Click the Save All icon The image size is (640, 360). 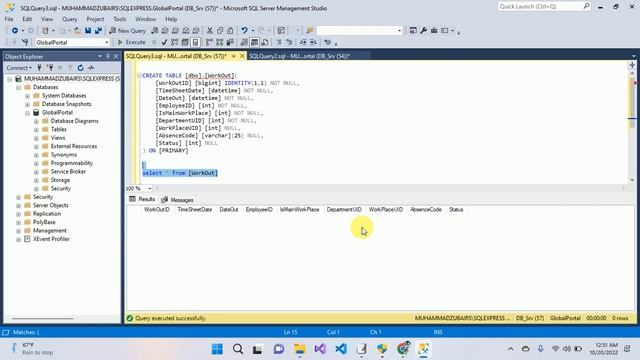98,31
